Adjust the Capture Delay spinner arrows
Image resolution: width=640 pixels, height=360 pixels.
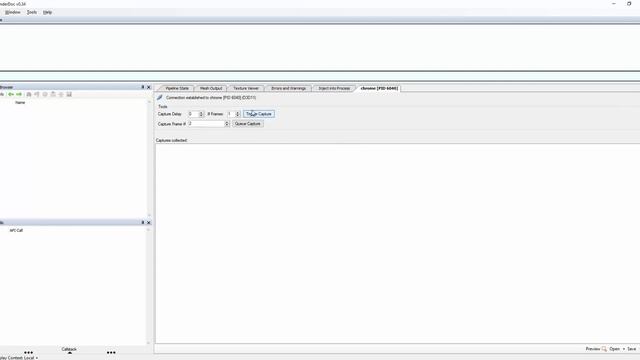tap(201, 114)
